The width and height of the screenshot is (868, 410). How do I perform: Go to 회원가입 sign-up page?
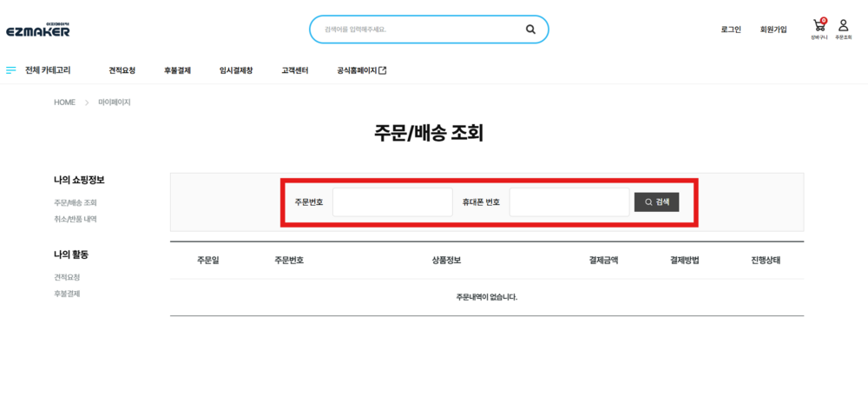[x=773, y=30]
